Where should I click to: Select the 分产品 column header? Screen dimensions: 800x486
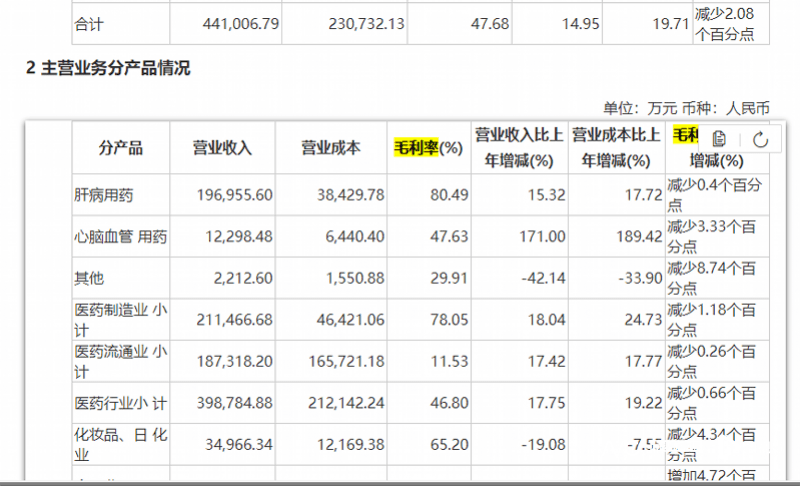pos(120,148)
